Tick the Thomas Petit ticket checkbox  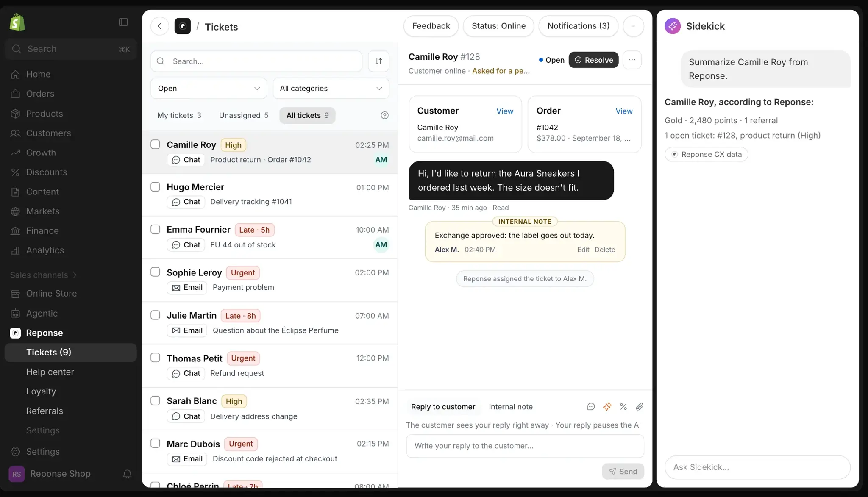(x=155, y=358)
